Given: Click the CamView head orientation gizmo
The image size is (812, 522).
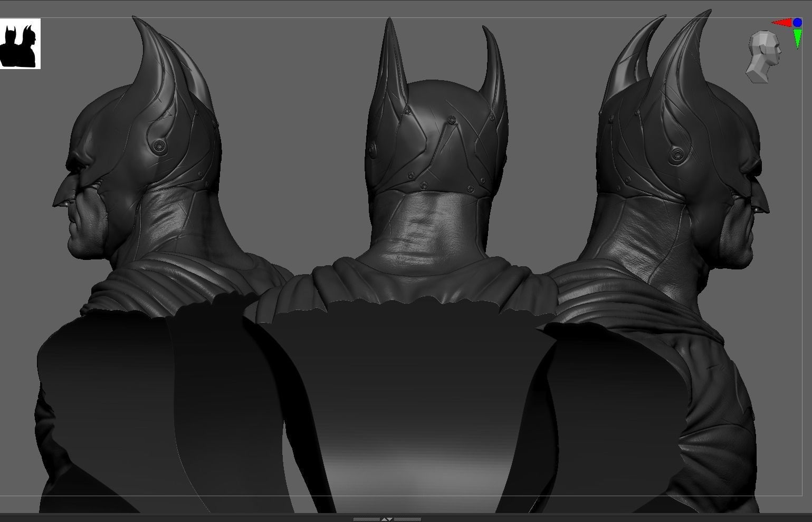Looking at the screenshot, I should (763, 56).
